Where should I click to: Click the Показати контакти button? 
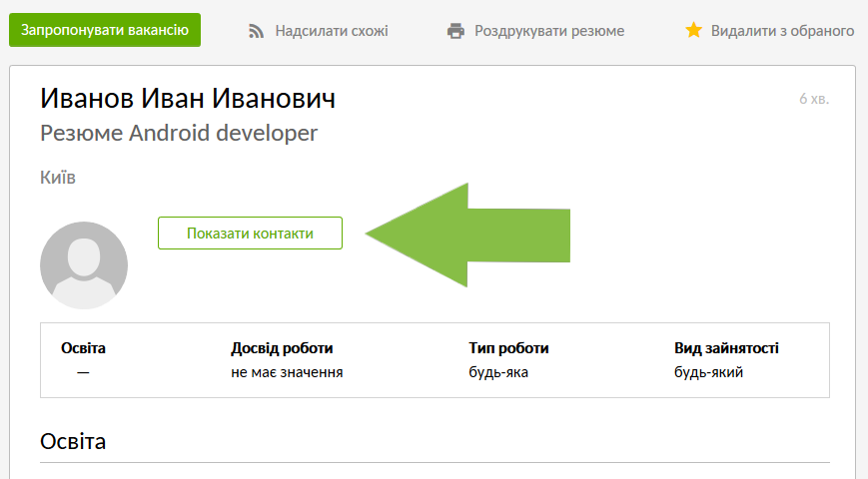click(251, 233)
